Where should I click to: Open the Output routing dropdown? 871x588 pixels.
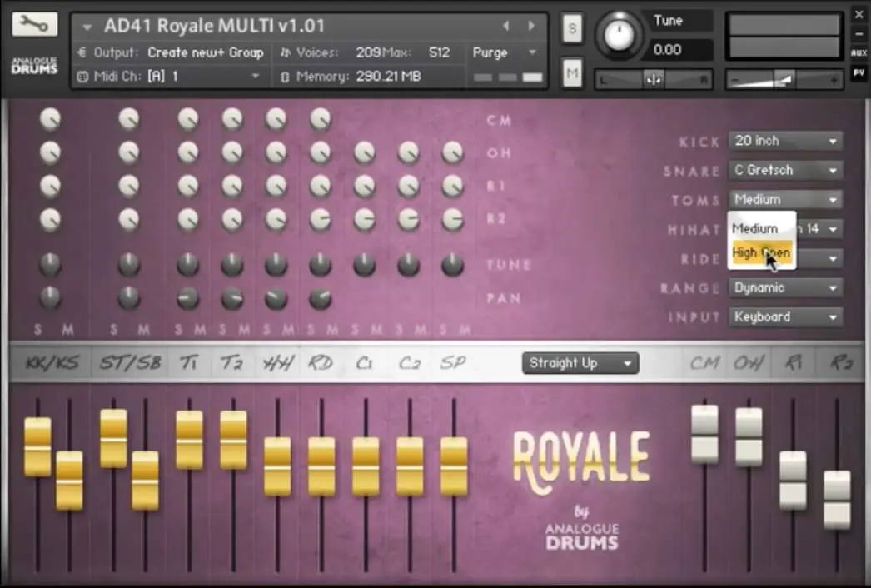pos(206,52)
